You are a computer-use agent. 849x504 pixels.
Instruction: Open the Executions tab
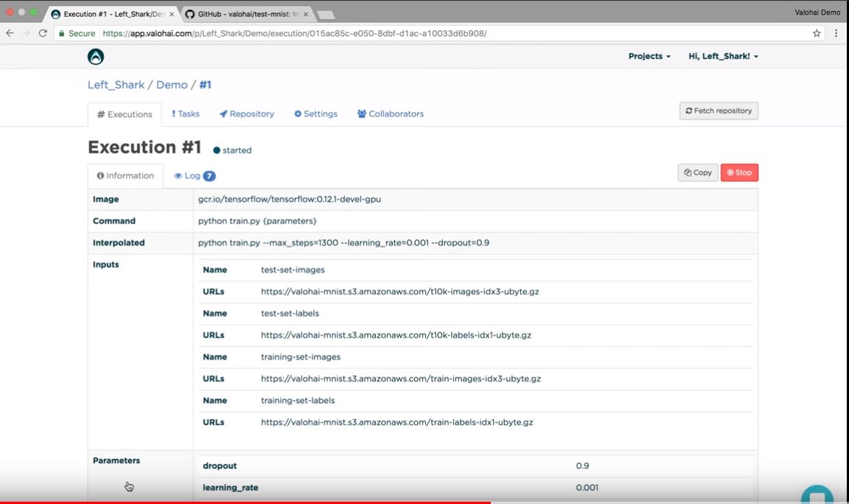click(125, 114)
